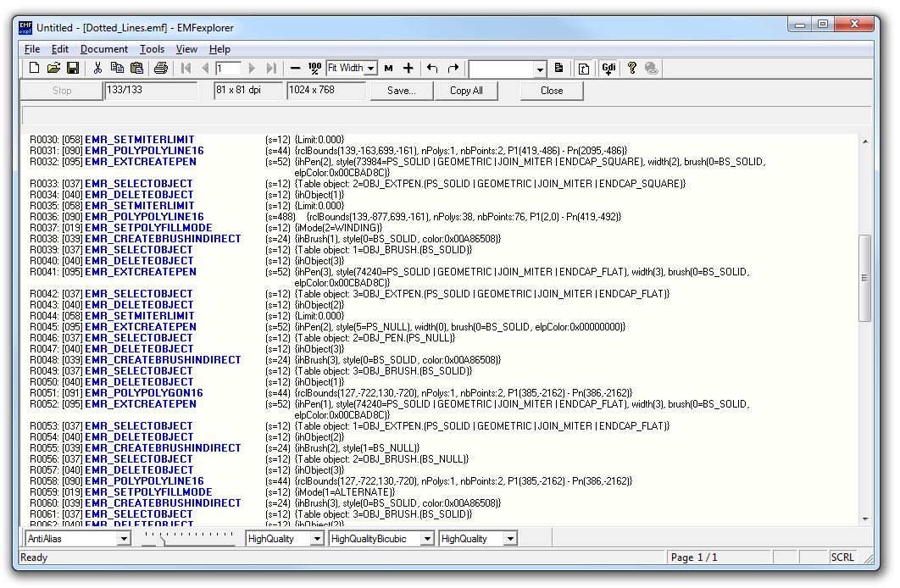Go to the next page arrow
The image size is (900, 588).
(252, 69)
